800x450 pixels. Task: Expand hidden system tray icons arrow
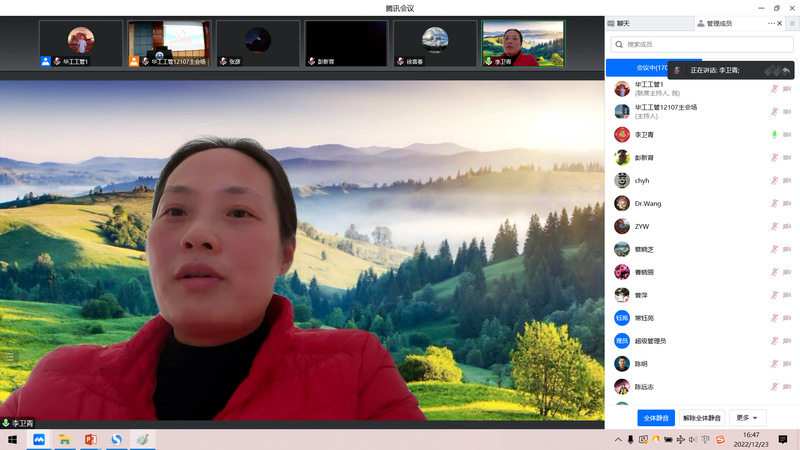[618, 440]
